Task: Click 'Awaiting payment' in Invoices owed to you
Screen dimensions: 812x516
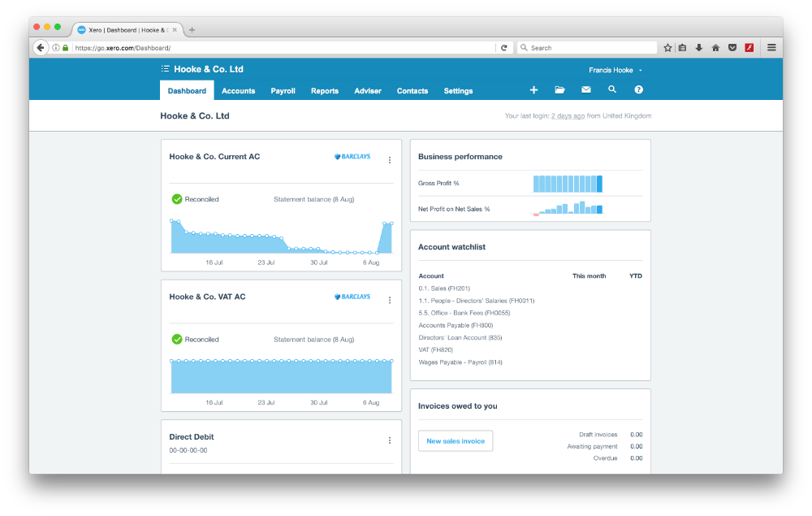Action: click(592, 446)
